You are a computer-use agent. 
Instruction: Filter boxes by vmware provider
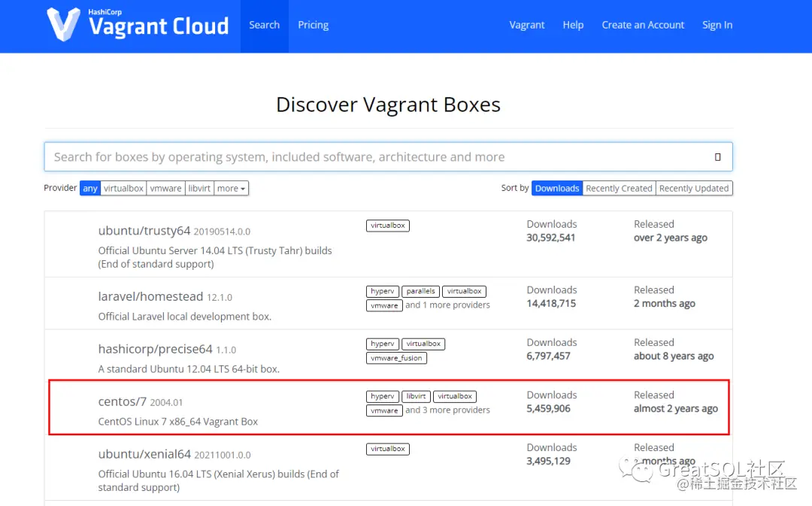click(165, 188)
